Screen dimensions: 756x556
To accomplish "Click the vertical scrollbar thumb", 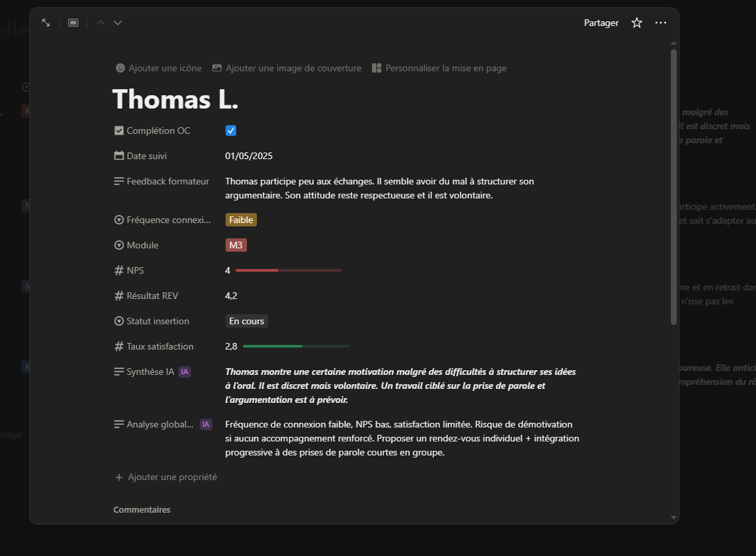I will tap(673, 186).
